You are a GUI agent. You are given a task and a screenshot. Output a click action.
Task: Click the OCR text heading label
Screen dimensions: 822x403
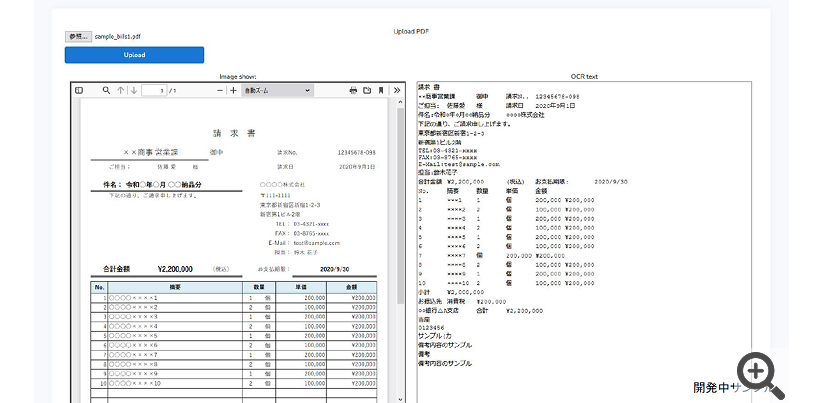(x=584, y=77)
